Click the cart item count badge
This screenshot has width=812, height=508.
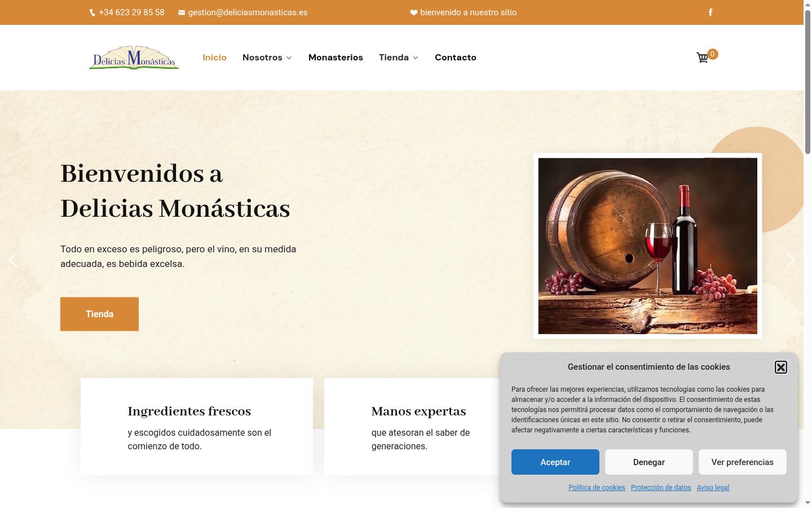713,54
